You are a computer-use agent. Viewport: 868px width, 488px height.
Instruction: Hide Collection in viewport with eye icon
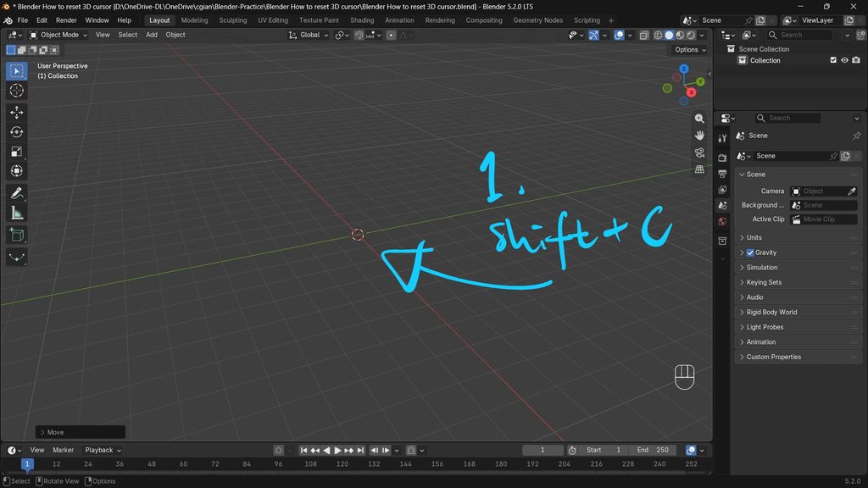tap(845, 60)
